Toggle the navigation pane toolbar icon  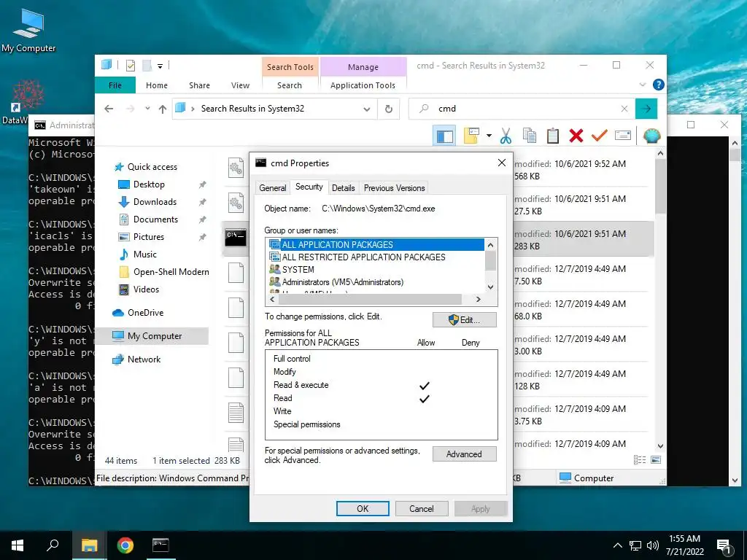coord(444,136)
